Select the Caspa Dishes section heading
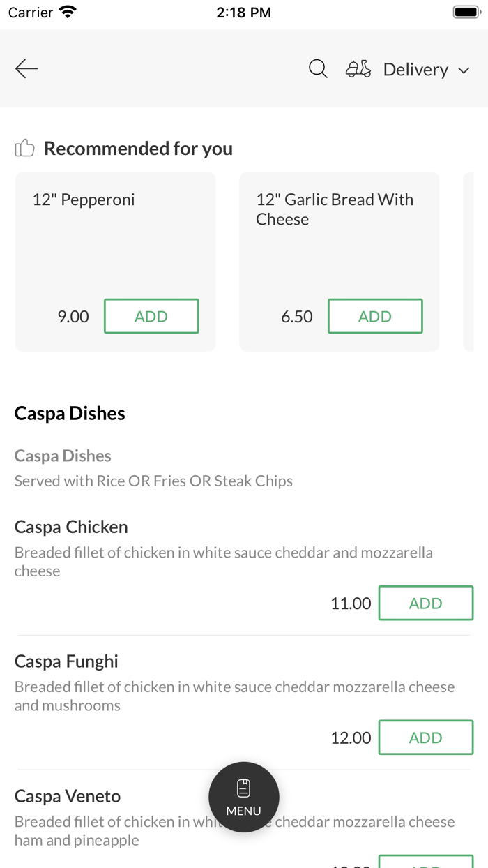 pyautogui.click(x=70, y=413)
